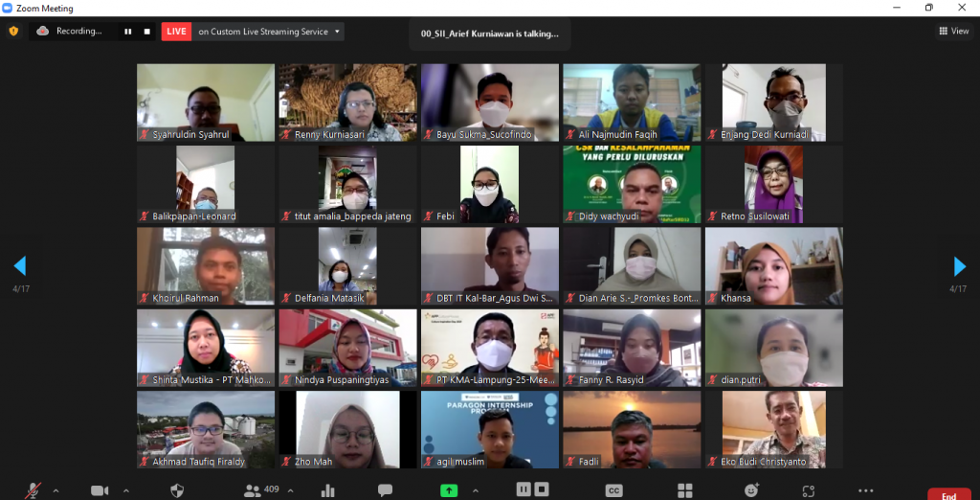Image resolution: width=980 pixels, height=500 pixels.
Task: Open the View layout menu
Action: tap(954, 31)
